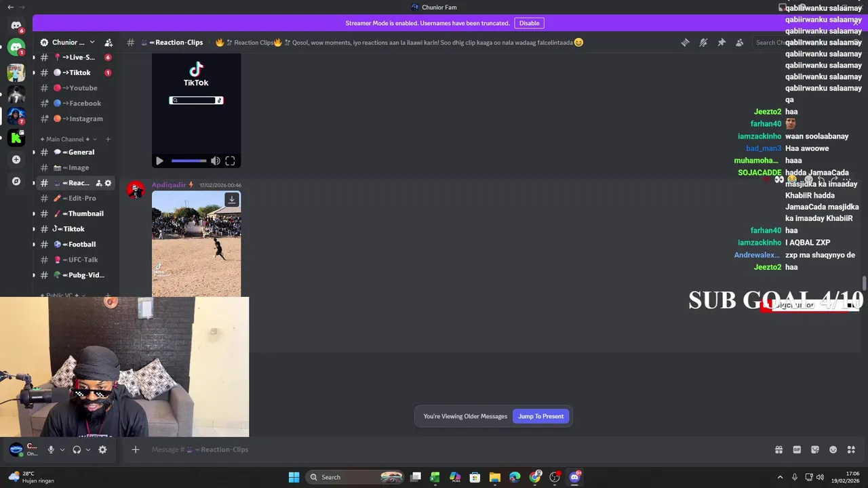Image resolution: width=868 pixels, height=488 pixels.
Task: Open pinned messages pin icon
Action: [x=722, y=42]
